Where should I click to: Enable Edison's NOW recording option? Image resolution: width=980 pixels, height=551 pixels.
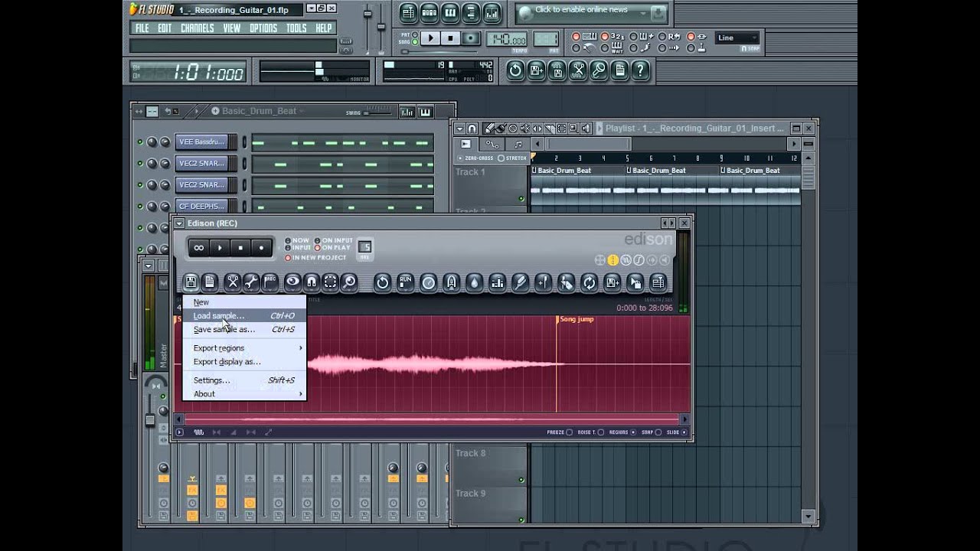click(298, 240)
